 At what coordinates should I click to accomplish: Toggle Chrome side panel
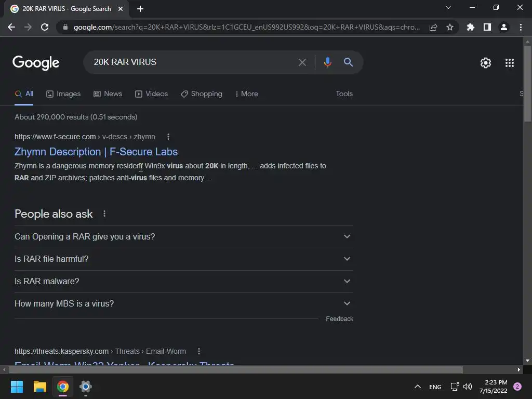click(x=487, y=27)
